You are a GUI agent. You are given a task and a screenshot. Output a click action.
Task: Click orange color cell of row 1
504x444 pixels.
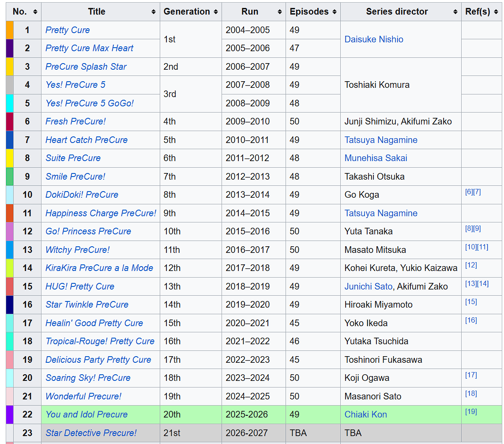pyautogui.click(x=10, y=30)
